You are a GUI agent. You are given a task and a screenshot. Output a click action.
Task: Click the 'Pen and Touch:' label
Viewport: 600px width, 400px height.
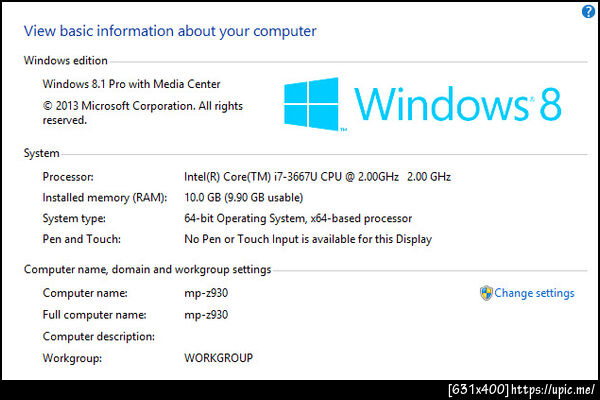[x=82, y=239]
